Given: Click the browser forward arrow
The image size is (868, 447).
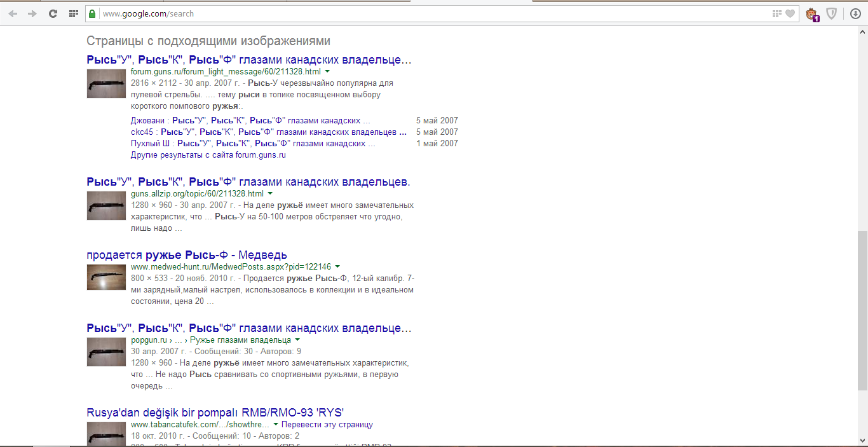Looking at the screenshot, I should click(32, 13).
